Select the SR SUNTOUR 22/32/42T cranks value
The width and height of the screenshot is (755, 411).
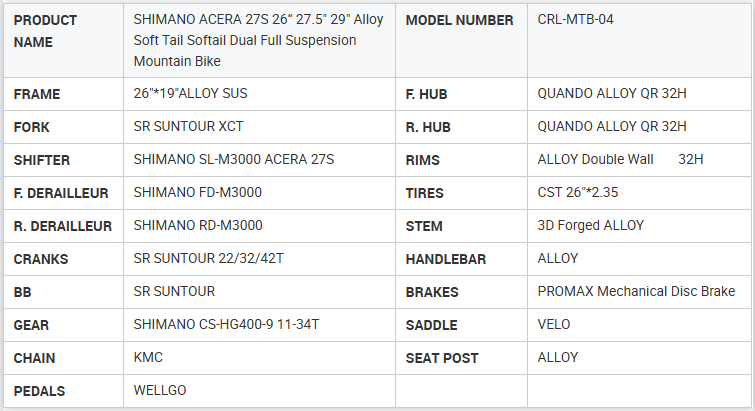coord(206,259)
